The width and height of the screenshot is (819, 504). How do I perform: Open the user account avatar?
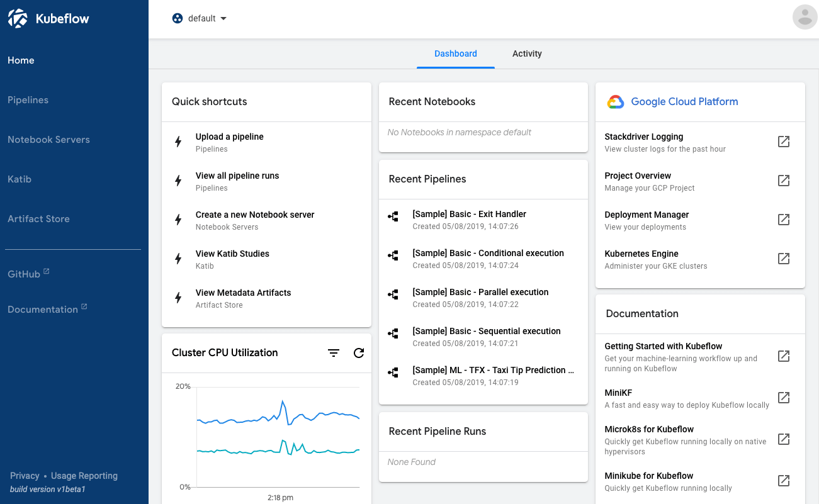805,17
